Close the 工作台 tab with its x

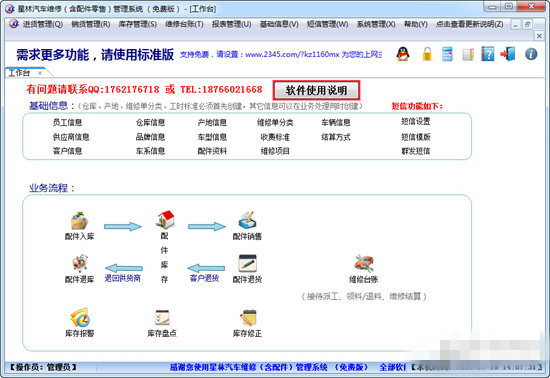(x=40, y=73)
